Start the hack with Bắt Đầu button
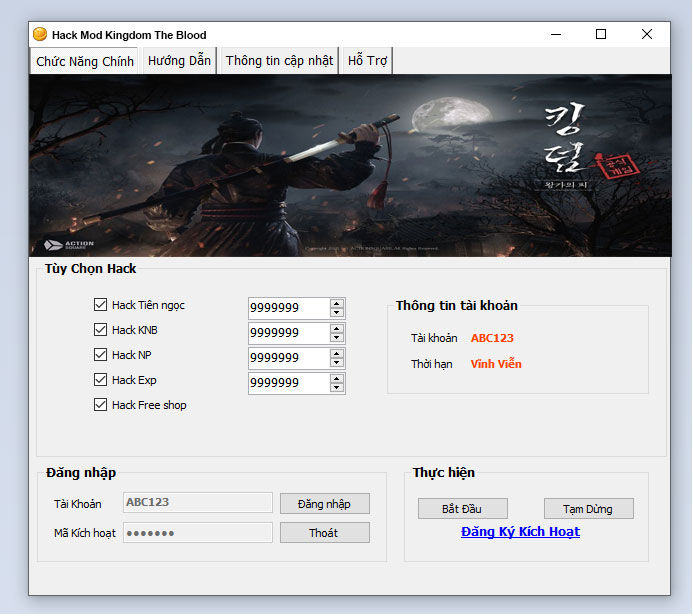 click(x=462, y=509)
